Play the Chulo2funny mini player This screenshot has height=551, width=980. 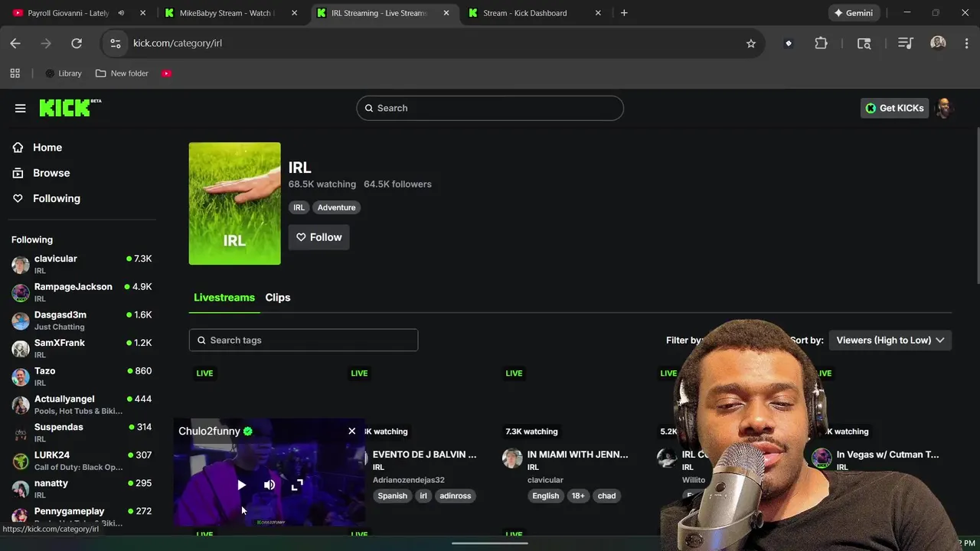pos(242,484)
